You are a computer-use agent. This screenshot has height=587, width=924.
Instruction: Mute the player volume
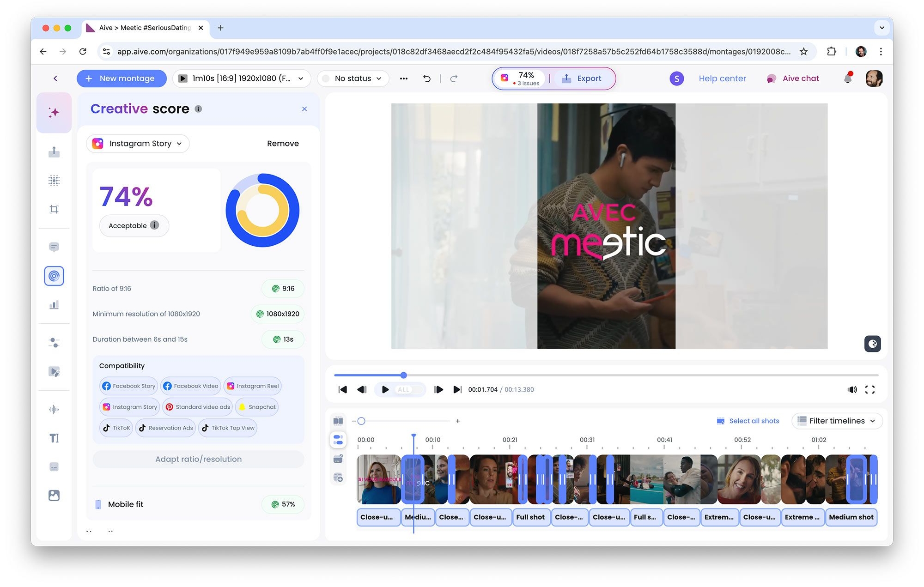coord(852,389)
